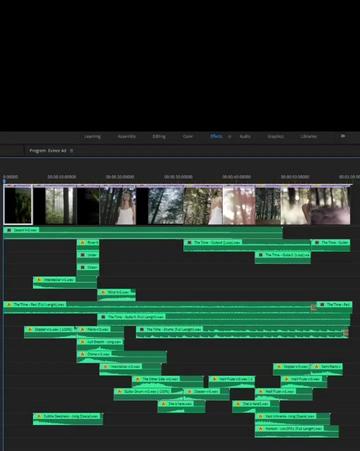
Task: Select the Program panel title tab
Action: click(48, 151)
